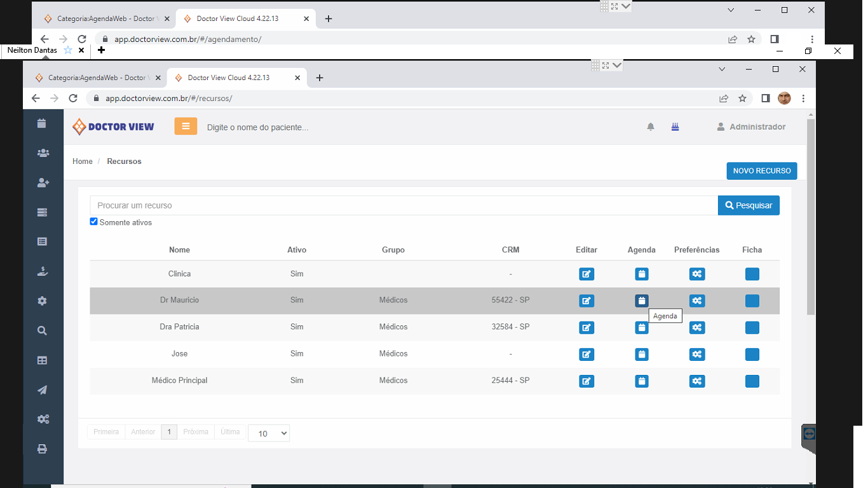The width and height of the screenshot is (868, 488).
Task: Click the edit icon for Dr Mauricio
Action: 587,301
